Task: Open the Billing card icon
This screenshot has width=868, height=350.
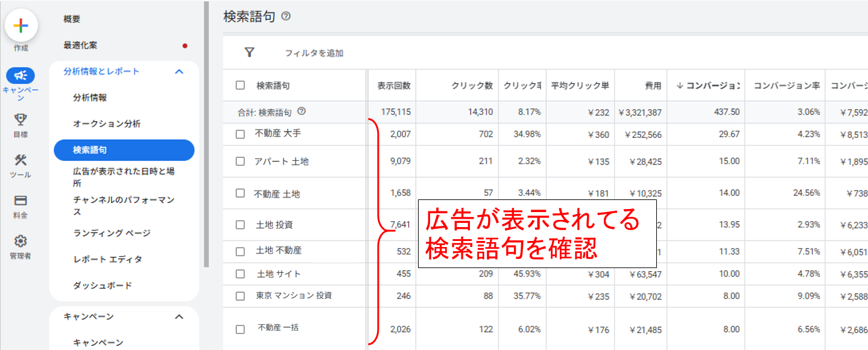Action: coord(21,201)
